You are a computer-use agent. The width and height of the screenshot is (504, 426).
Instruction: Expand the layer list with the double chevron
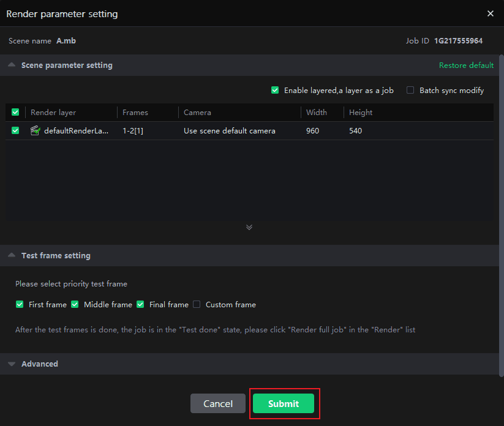point(249,227)
